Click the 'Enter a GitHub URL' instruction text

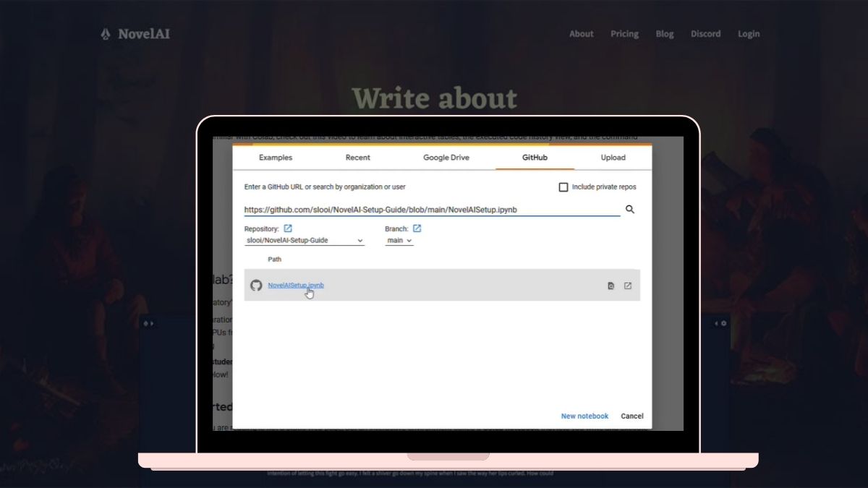325,187
